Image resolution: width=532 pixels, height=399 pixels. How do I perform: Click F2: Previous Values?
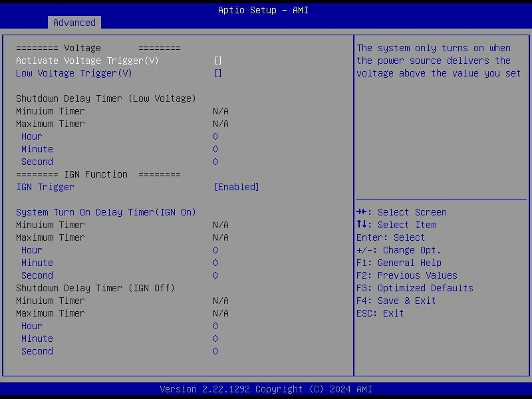point(407,275)
